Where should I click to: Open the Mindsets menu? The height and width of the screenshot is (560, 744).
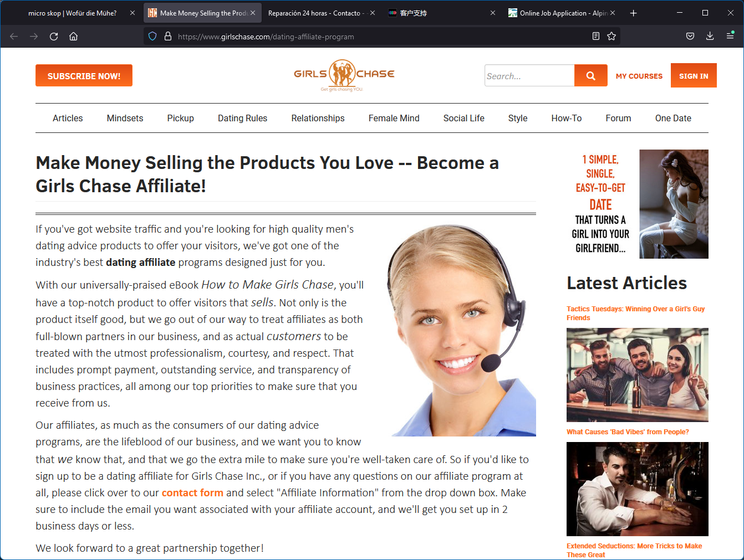point(125,118)
